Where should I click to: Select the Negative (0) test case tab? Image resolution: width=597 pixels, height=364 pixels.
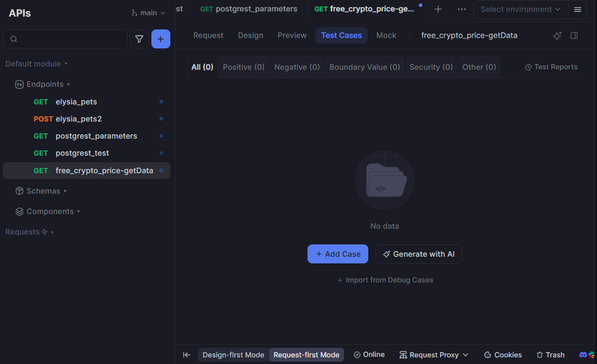(297, 67)
